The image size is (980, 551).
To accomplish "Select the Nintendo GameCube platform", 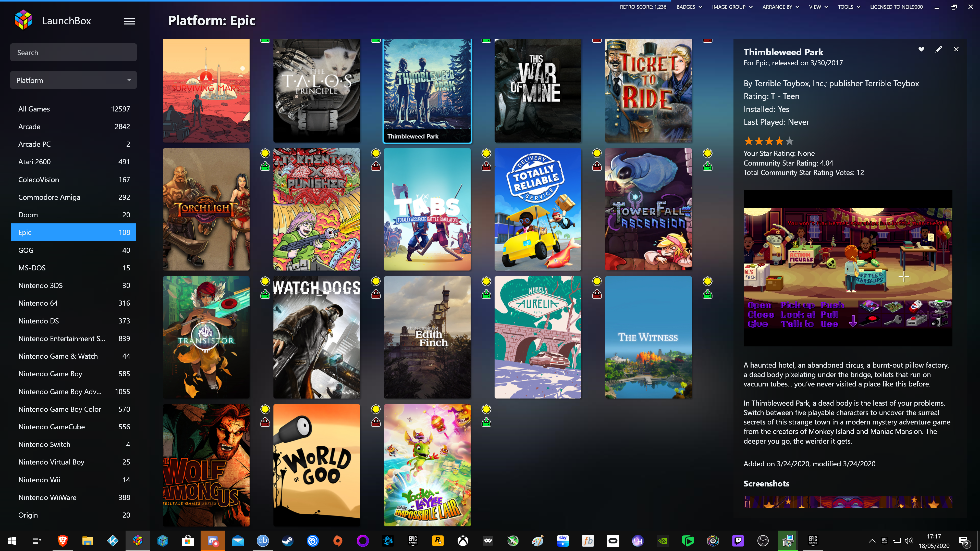I will pyautogui.click(x=73, y=427).
